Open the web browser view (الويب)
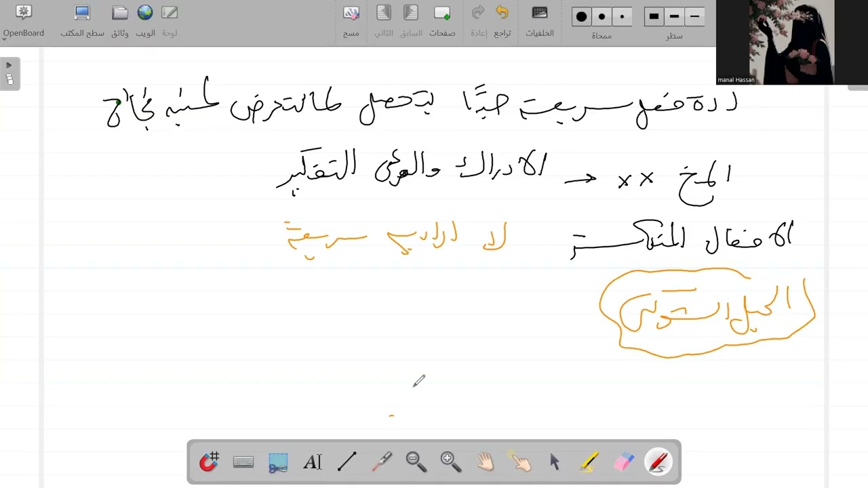Viewport: 868px width, 488px height. [145, 21]
